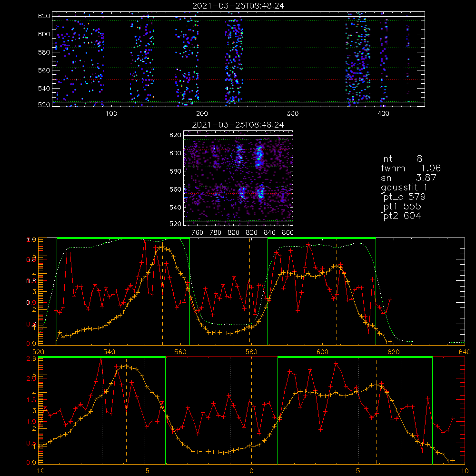Click x-axis label 860 on middle image
This screenshot has width=476, height=476.
point(288,233)
